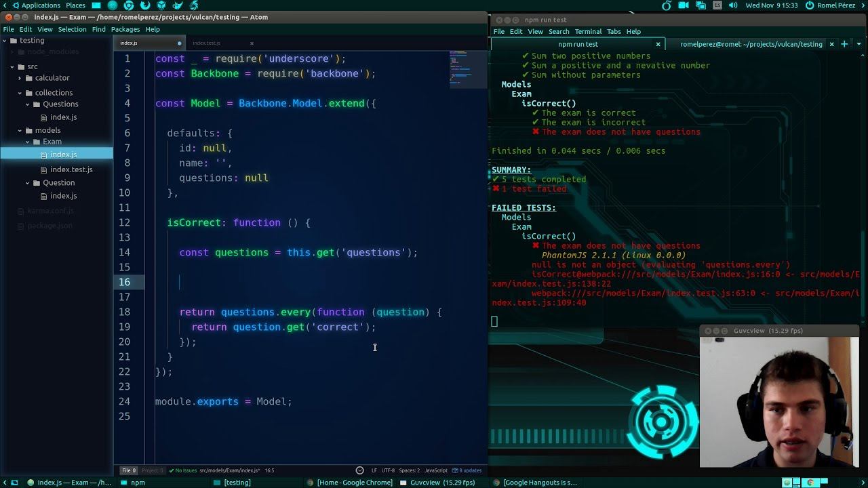Click the No Issues linter status

click(x=182, y=470)
